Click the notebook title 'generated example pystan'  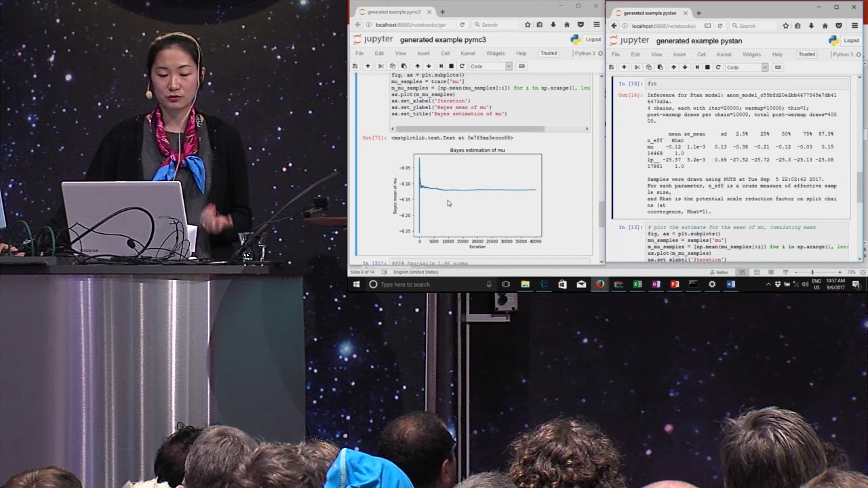pos(698,41)
